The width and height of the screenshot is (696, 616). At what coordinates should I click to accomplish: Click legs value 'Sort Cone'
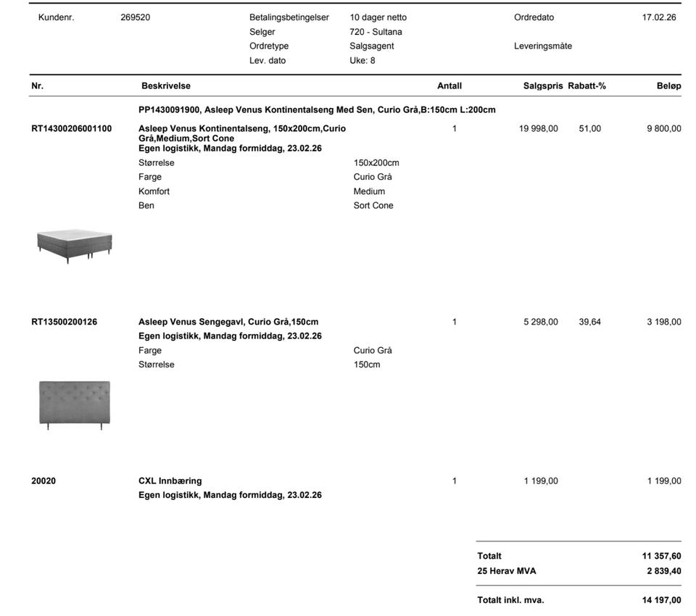click(373, 206)
